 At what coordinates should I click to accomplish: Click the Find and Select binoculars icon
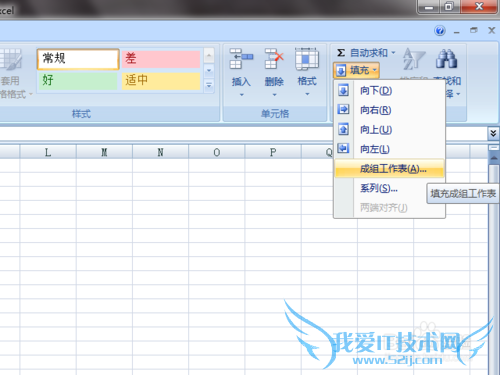(x=446, y=59)
